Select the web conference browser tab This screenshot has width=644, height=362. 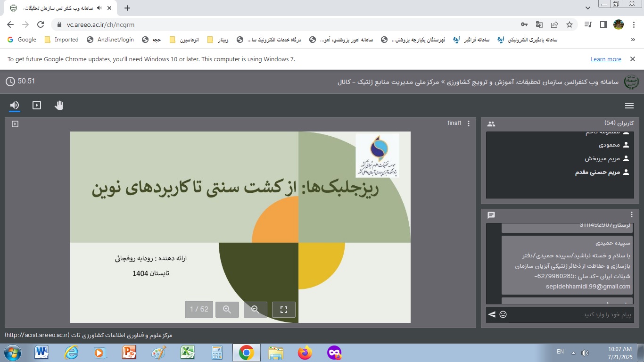coord(60,8)
